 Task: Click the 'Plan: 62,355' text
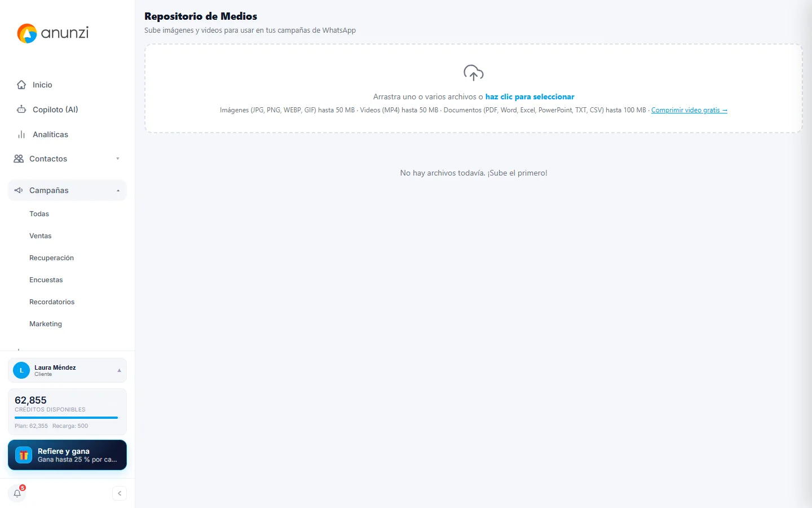[31, 426]
